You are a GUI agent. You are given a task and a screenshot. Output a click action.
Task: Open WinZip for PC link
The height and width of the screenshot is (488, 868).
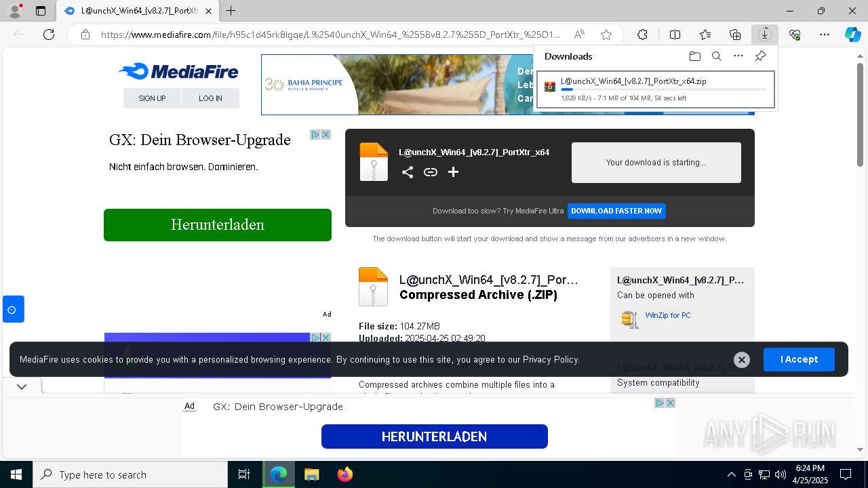668,315
